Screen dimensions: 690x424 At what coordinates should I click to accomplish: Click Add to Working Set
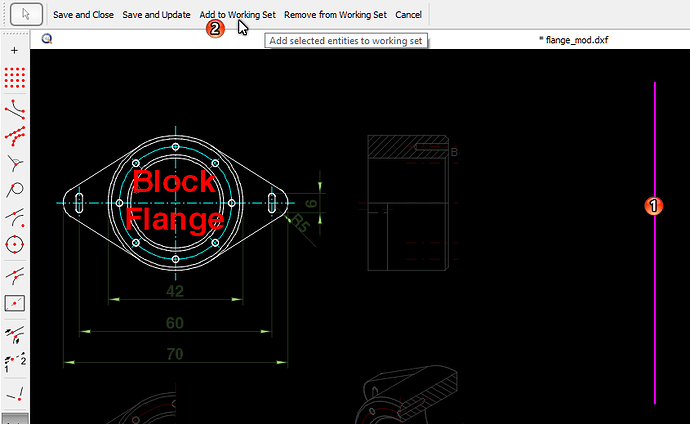(238, 15)
